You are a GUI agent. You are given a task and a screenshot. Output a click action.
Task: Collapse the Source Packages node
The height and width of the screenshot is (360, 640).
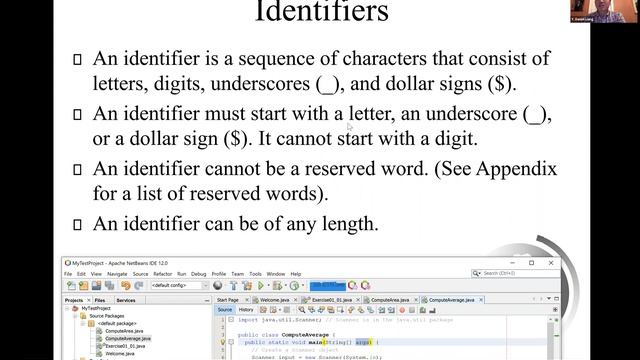click(x=76, y=316)
